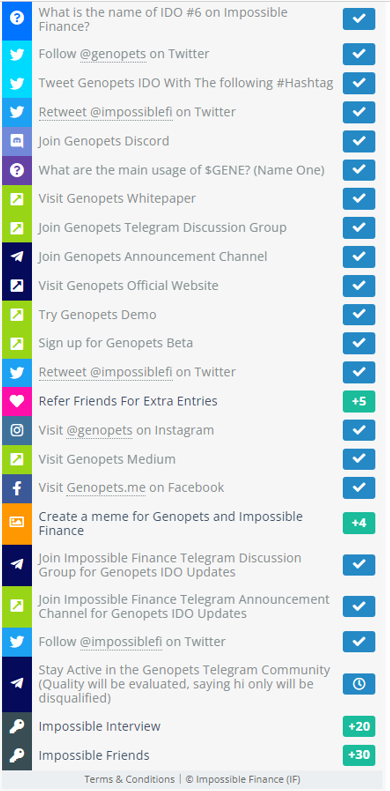This screenshot has width=390, height=791.
Task: Click the orange image icon for meme entry
Action: pyautogui.click(x=17, y=523)
